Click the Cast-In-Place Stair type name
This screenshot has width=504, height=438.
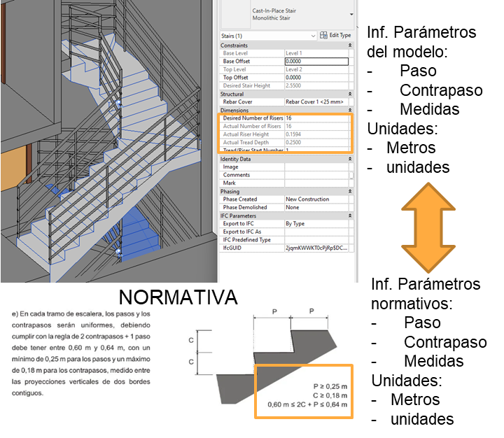274,10
